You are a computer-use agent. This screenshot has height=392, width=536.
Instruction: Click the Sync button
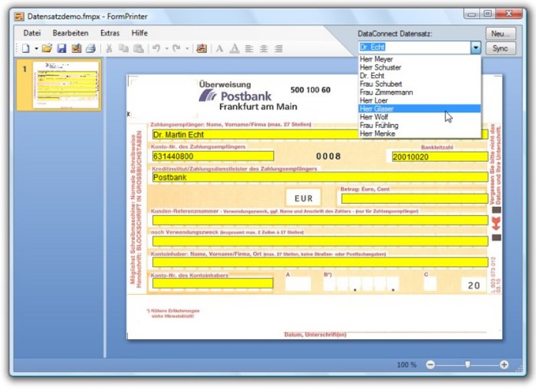(500, 48)
